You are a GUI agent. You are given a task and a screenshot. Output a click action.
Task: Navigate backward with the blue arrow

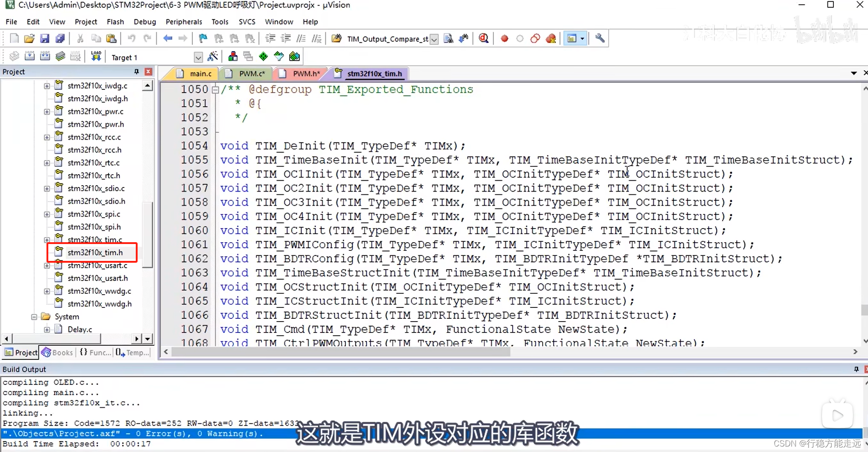[168, 38]
